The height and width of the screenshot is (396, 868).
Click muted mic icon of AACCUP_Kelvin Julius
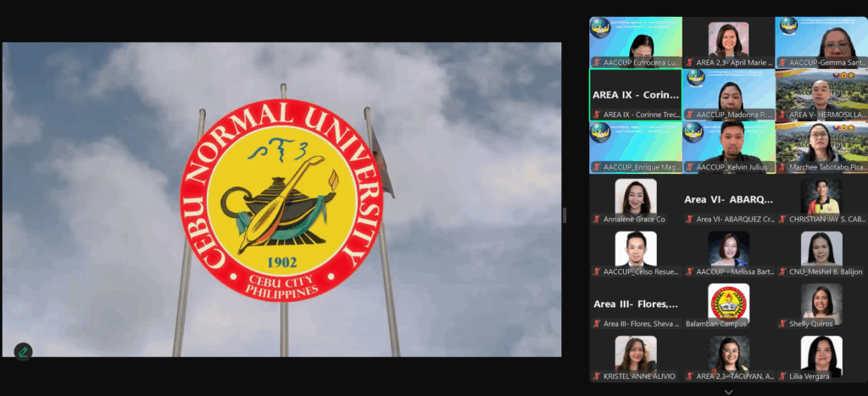point(690,167)
